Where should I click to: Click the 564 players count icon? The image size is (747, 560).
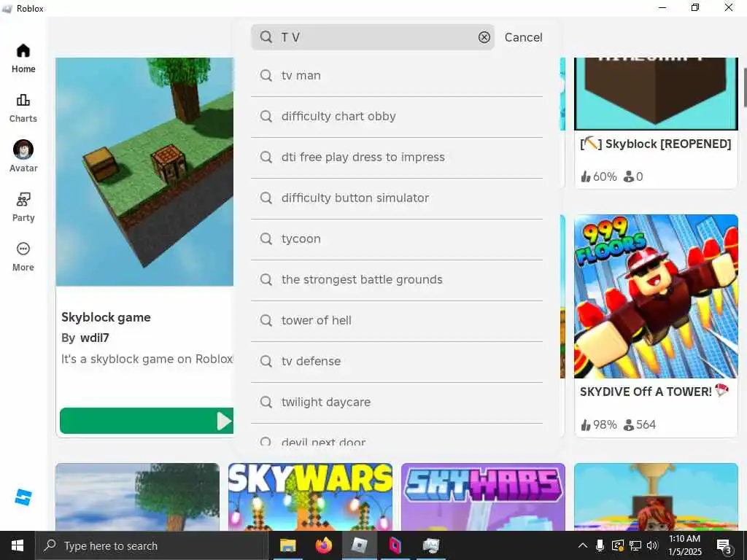click(x=629, y=424)
